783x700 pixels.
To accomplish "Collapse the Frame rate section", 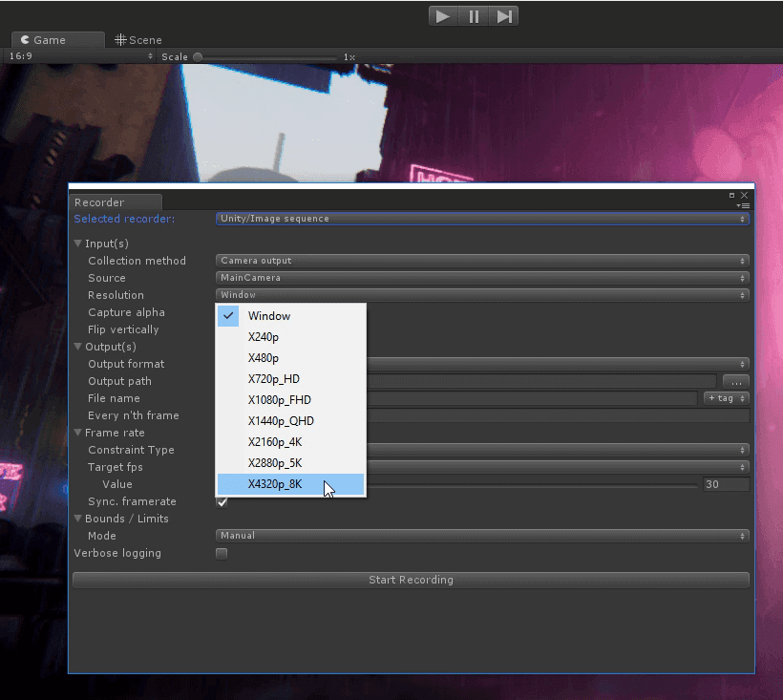I will (78, 433).
